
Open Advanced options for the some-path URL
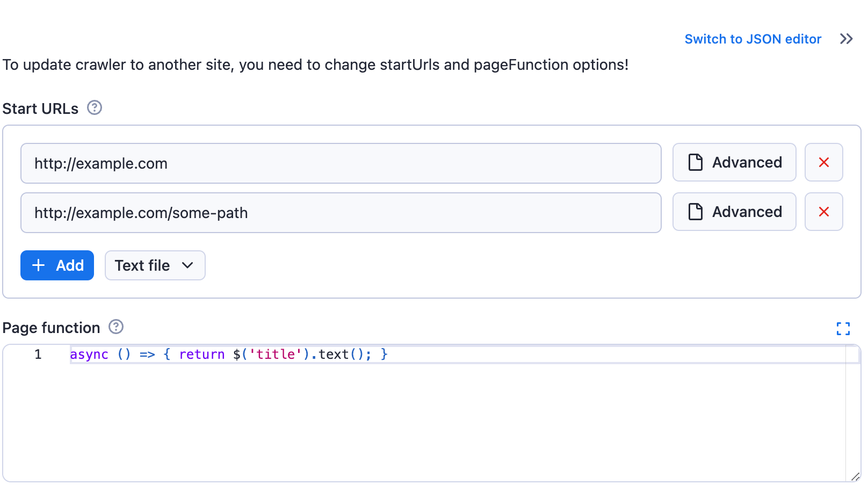click(734, 212)
